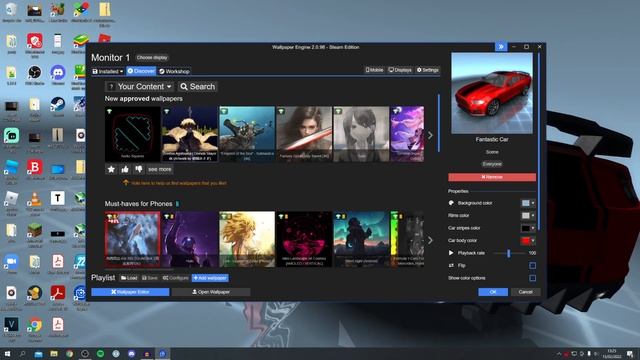
Task: Click the Wallpaper Editor button
Action: pyautogui.click(x=130, y=292)
